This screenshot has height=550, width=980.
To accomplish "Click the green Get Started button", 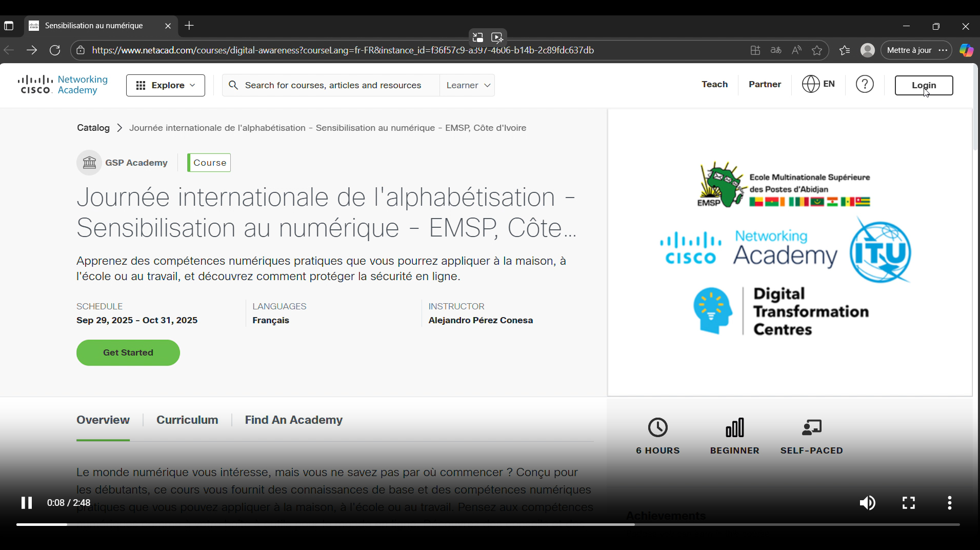I will (128, 353).
